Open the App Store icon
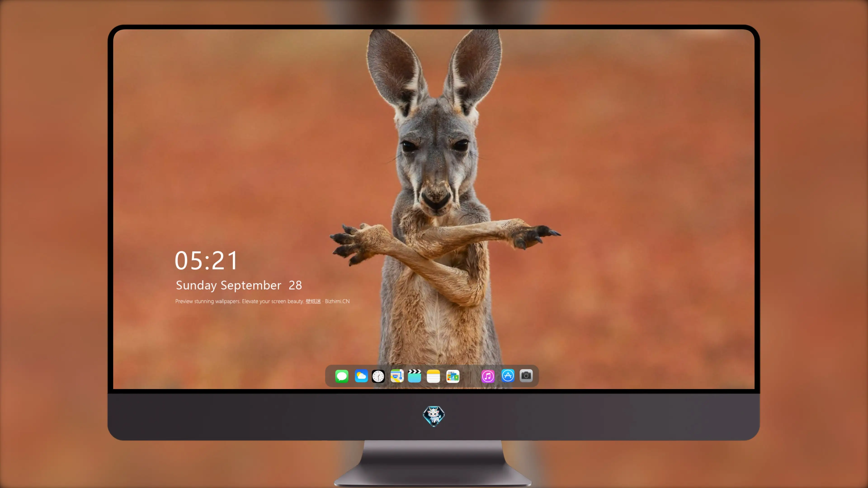This screenshot has width=868, height=488. [x=508, y=375]
